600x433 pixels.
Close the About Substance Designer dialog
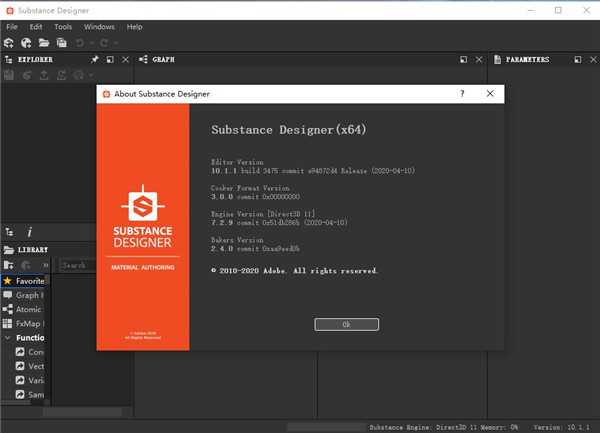click(490, 94)
